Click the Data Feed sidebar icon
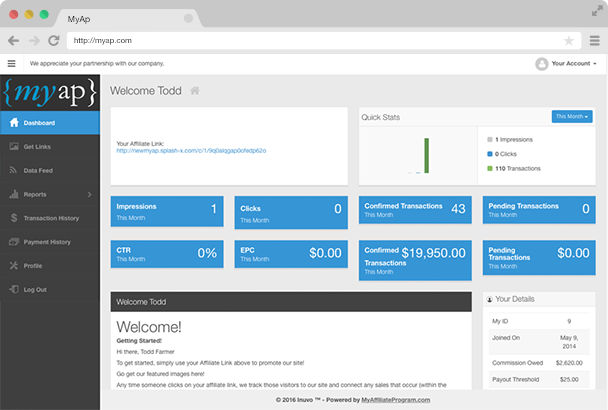The height and width of the screenshot is (410, 608). pyautogui.click(x=12, y=171)
